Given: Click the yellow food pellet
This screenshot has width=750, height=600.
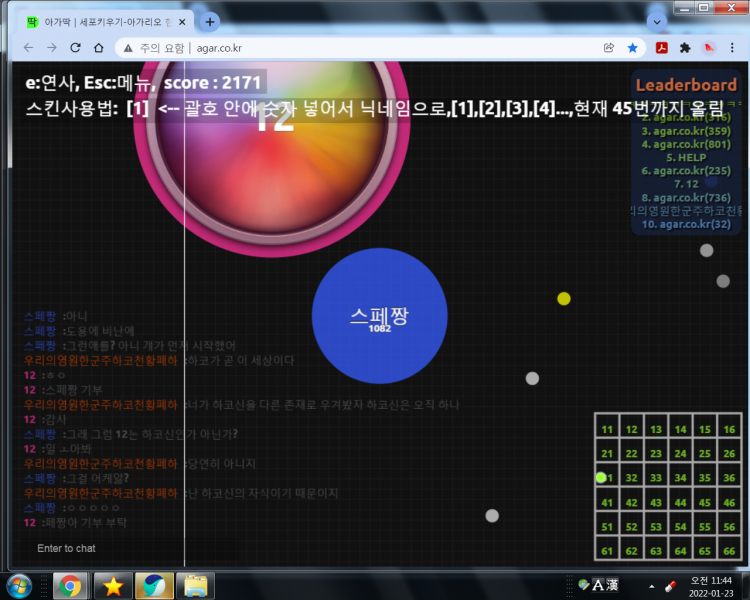Looking at the screenshot, I should pos(564,299).
